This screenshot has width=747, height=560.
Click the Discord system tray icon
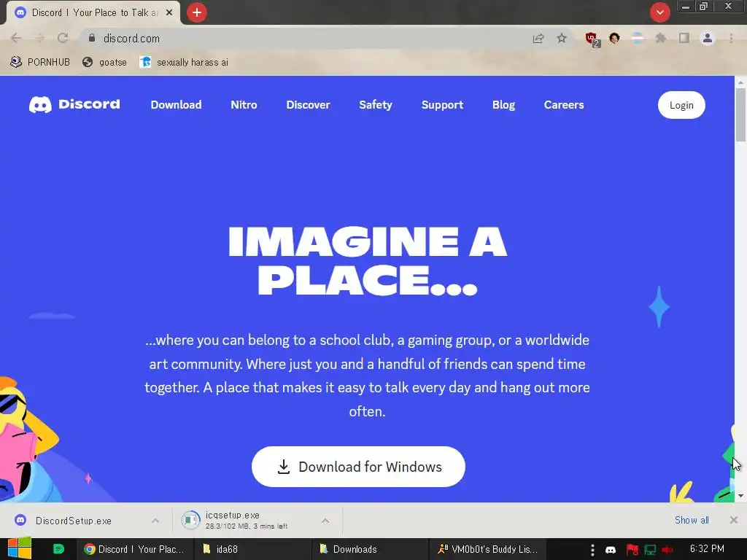(611, 550)
